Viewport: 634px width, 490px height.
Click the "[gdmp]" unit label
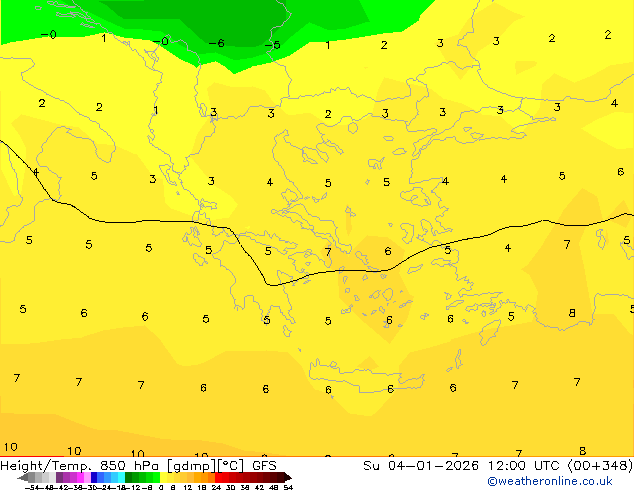point(192,466)
